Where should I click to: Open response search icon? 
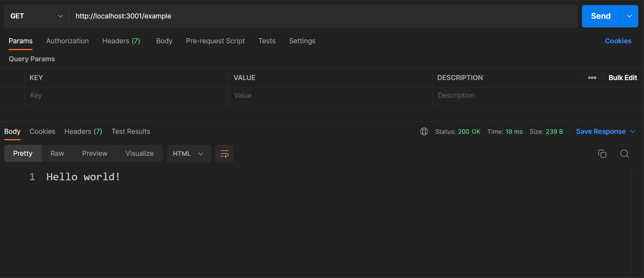point(625,154)
